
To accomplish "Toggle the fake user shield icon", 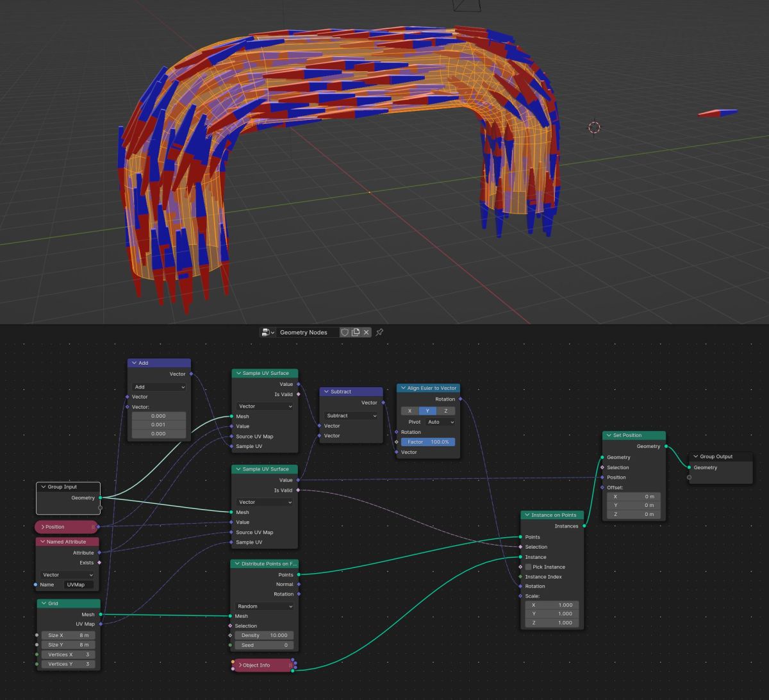I will coord(345,332).
